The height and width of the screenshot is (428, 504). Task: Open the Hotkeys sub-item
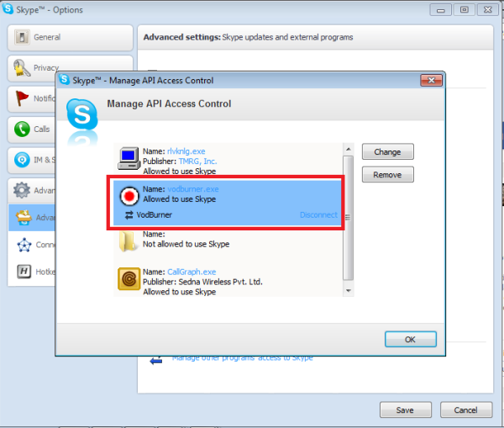[x=32, y=272]
